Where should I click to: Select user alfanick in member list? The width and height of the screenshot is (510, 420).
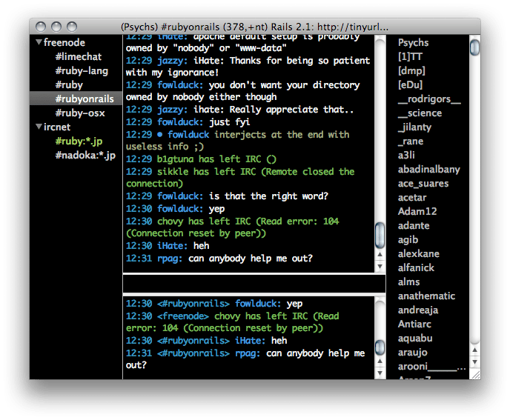click(416, 268)
